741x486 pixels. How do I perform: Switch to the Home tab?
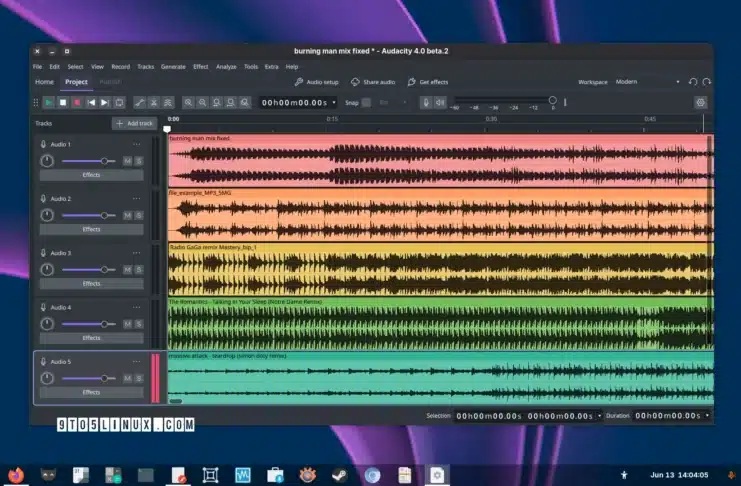tap(44, 82)
